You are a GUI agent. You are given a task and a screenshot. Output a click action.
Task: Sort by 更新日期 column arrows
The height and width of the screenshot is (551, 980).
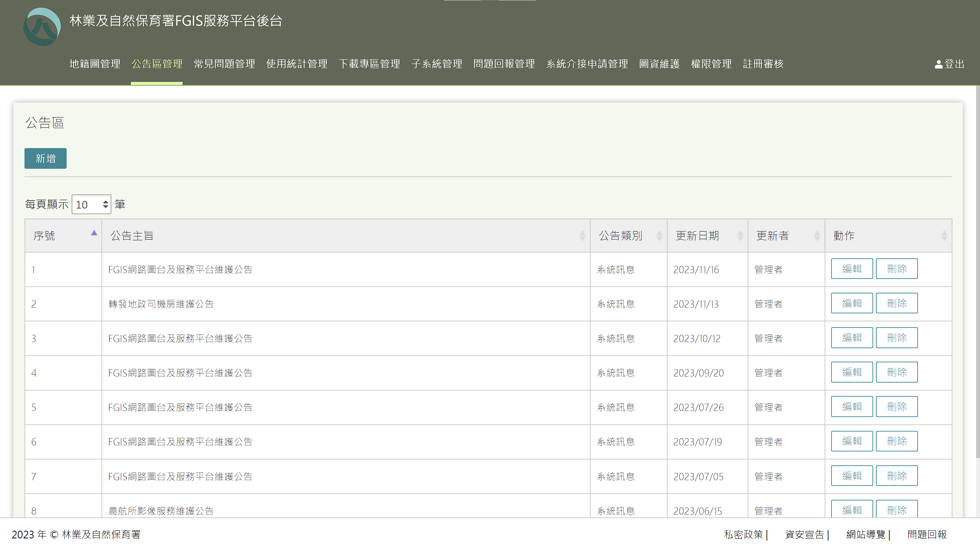coord(740,236)
